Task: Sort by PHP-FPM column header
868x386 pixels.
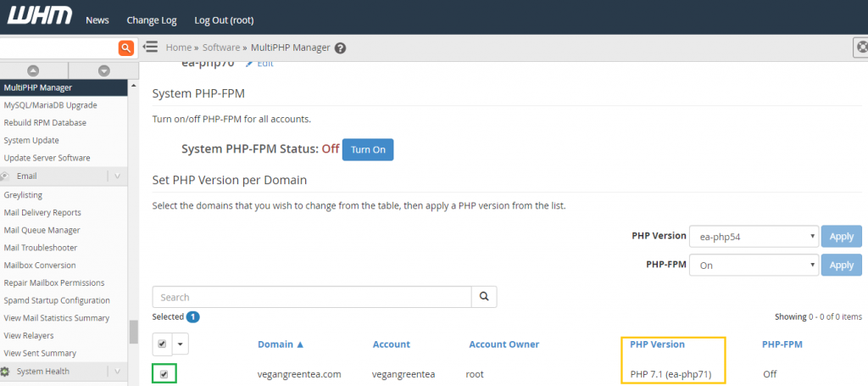Action: (782, 344)
